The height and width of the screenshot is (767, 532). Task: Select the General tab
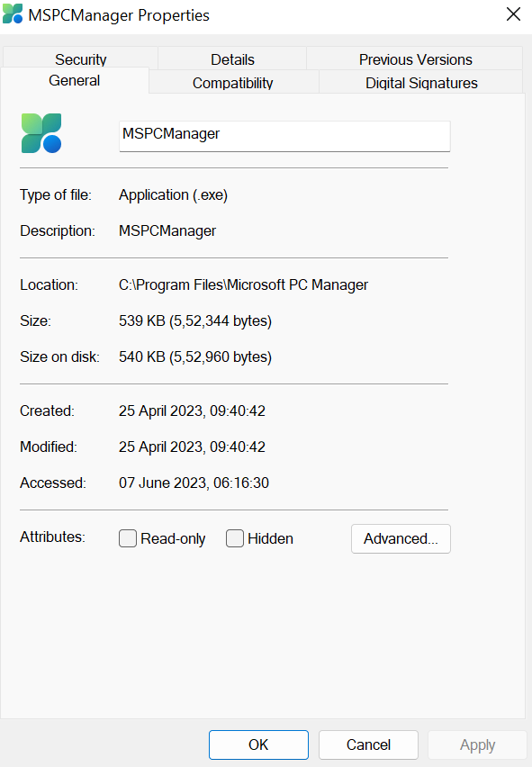(75, 80)
